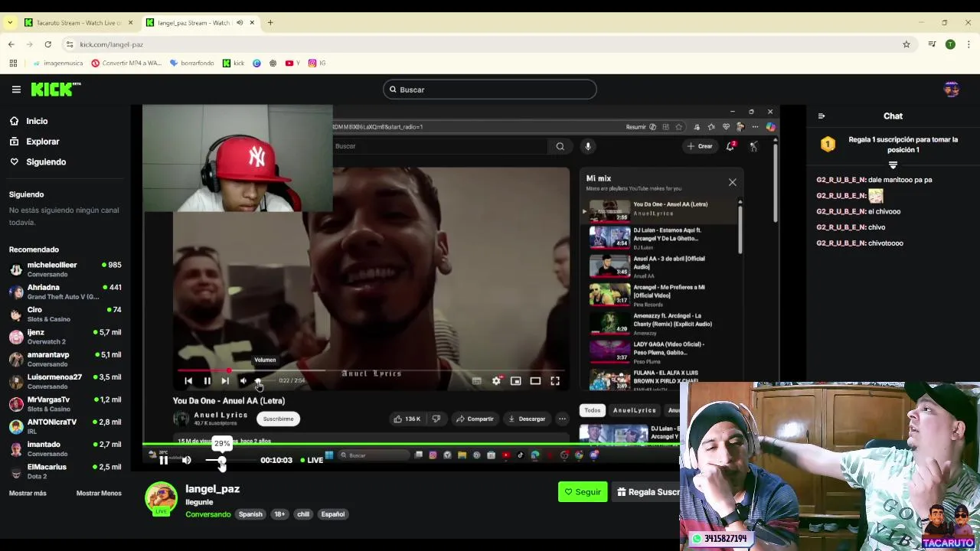Open Chrome tab search dropdown
The width and height of the screenshot is (980, 551).
(x=9, y=22)
